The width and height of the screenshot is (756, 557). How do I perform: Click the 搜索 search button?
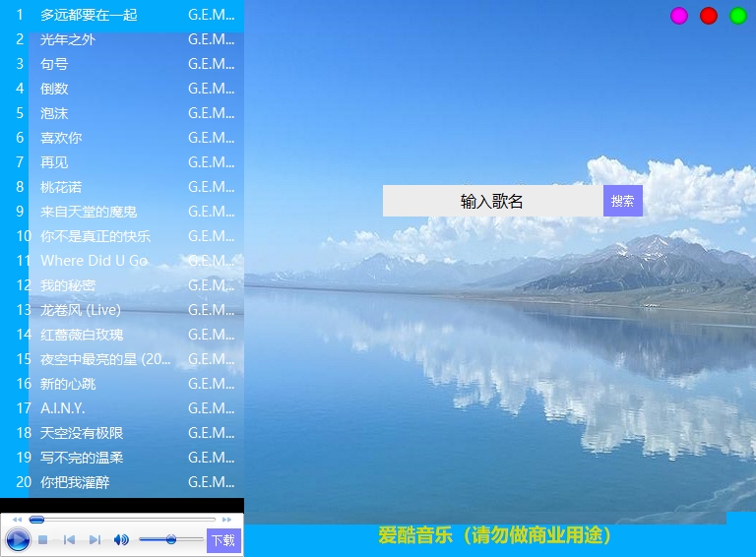(x=622, y=201)
